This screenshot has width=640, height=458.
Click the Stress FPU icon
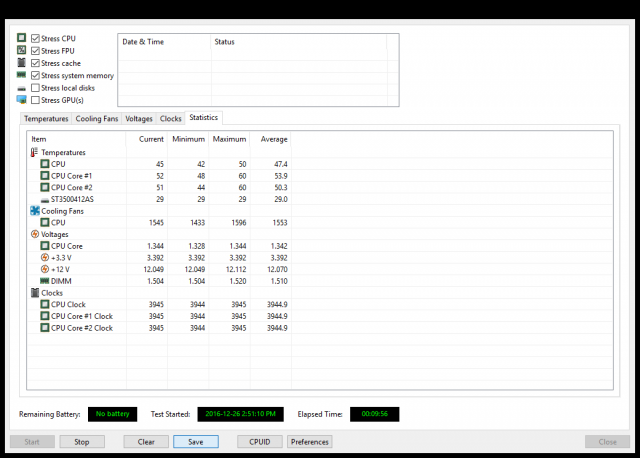point(22,50)
